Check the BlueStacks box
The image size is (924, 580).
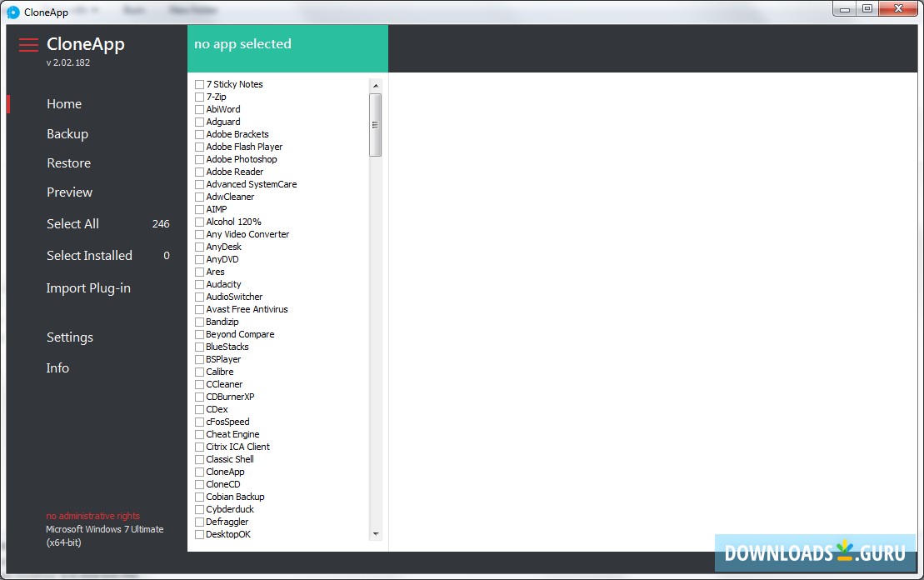[199, 347]
